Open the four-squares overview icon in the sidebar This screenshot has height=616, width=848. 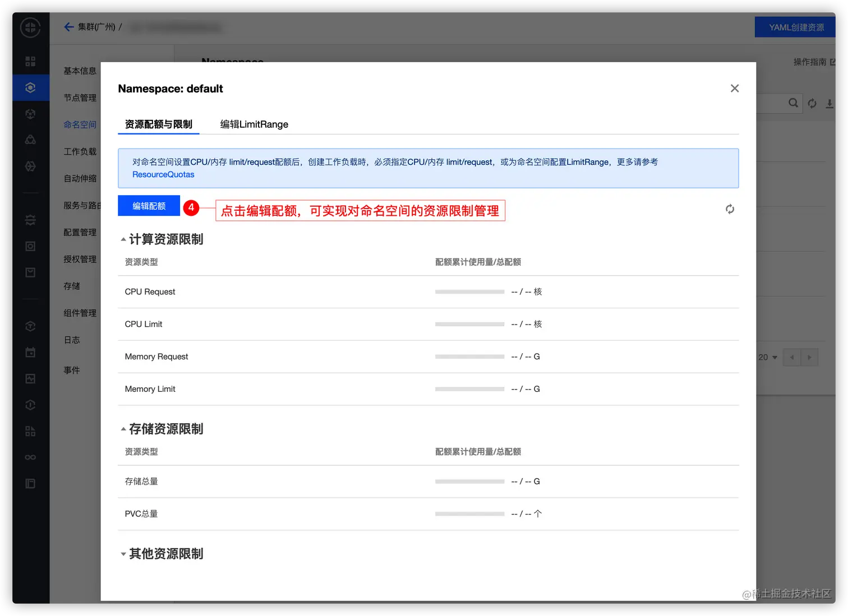coord(30,61)
